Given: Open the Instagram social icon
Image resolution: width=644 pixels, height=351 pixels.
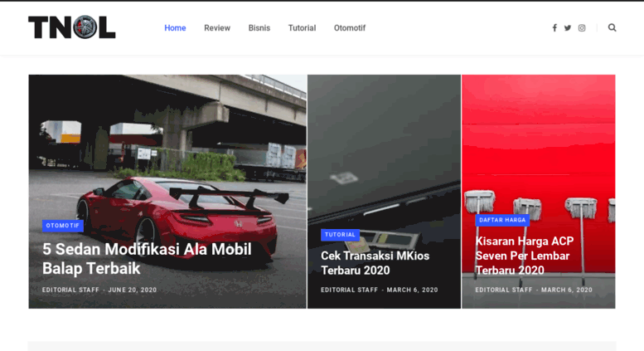Looking at the screenshot, I should pos(582,28).
